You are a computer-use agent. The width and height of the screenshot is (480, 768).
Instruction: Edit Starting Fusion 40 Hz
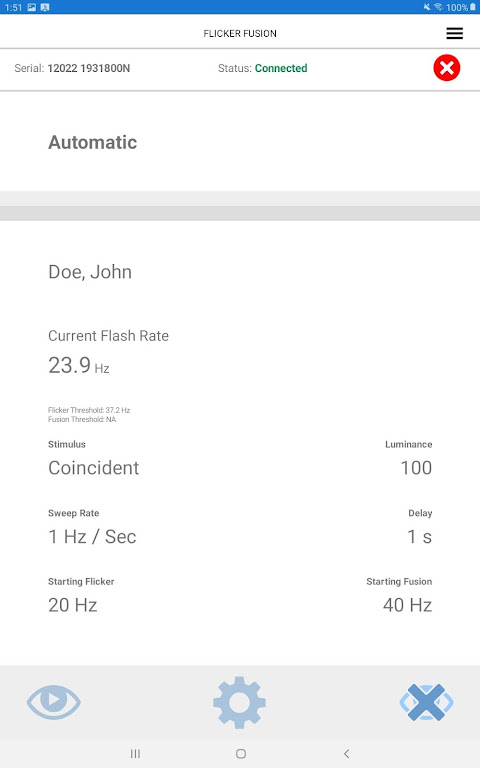click(407, 605)
